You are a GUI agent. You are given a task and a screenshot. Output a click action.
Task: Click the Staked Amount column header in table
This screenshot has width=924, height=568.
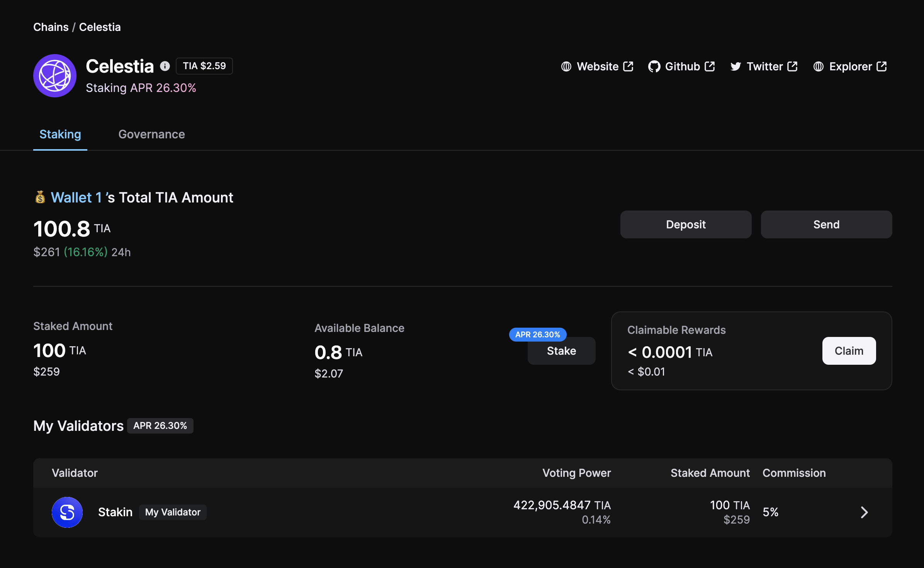pos(710,473)
